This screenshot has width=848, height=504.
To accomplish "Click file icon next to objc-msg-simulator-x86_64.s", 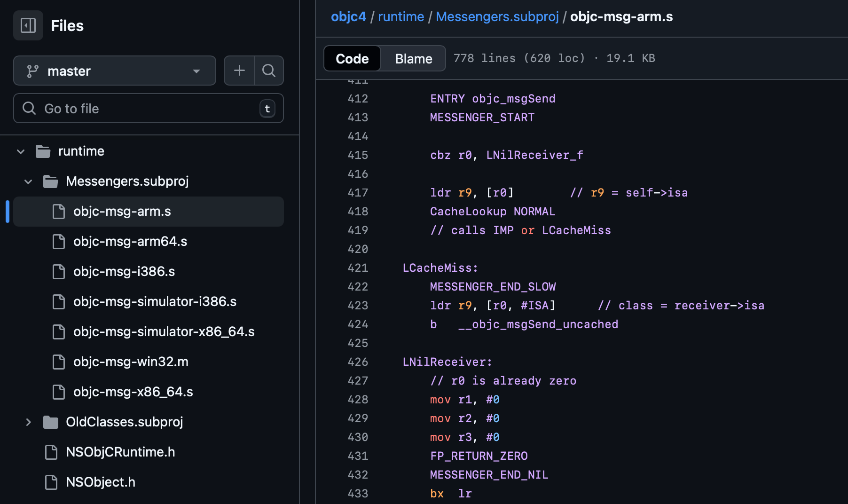I will pos(59,332).
